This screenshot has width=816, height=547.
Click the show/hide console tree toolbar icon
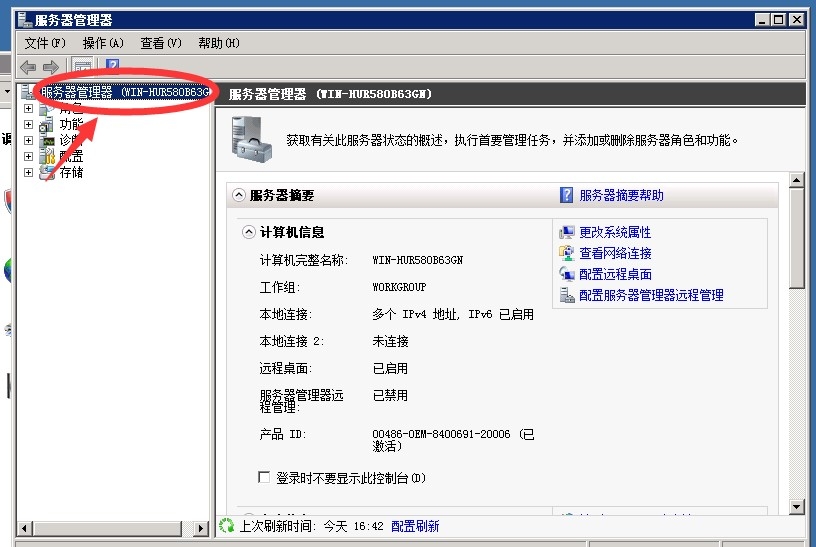click(82, 66)
